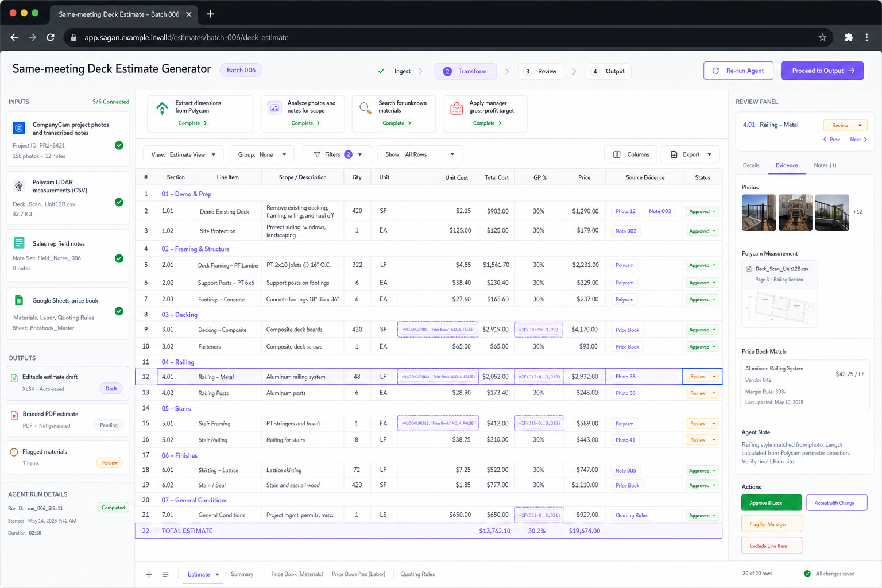Open the Photo 12 evidence link
Image resolution: width=882 pixels, height=588 pixels.
click(x=625, y=211)
